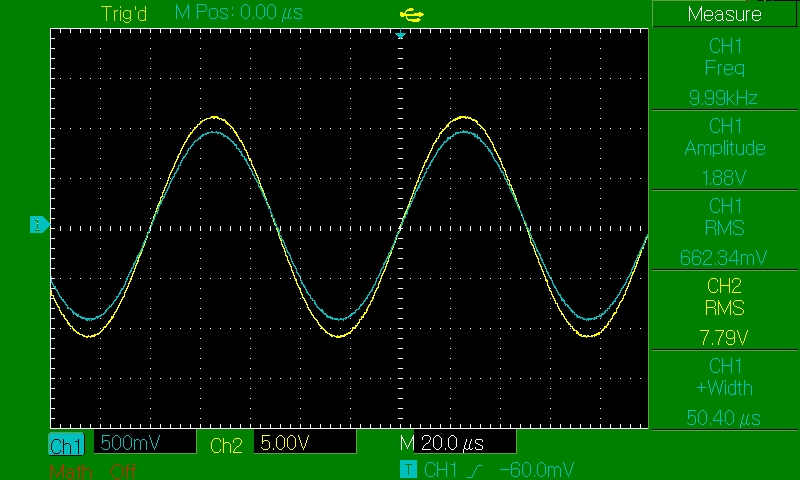Open the Ch1 500mV vertical scale field
The height and width of the screenshot is (480, 800).
pos(141,443)
